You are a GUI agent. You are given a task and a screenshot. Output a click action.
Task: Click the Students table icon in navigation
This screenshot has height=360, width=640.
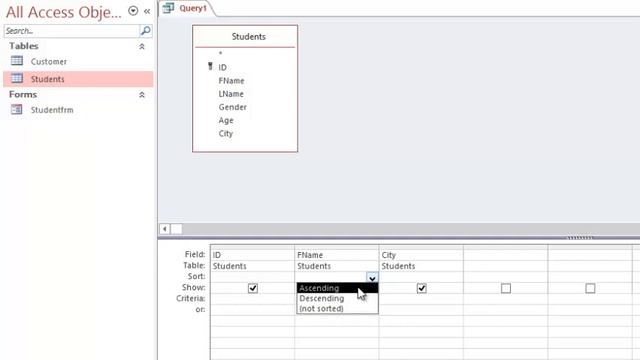pyautogui.click(x=17, y=78)
